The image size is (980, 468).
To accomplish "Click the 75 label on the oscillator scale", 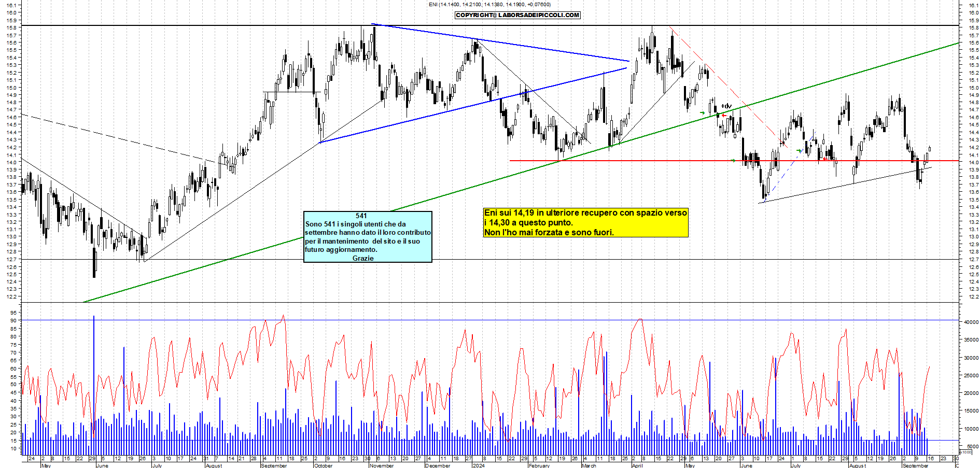I will tap(13, 345).
